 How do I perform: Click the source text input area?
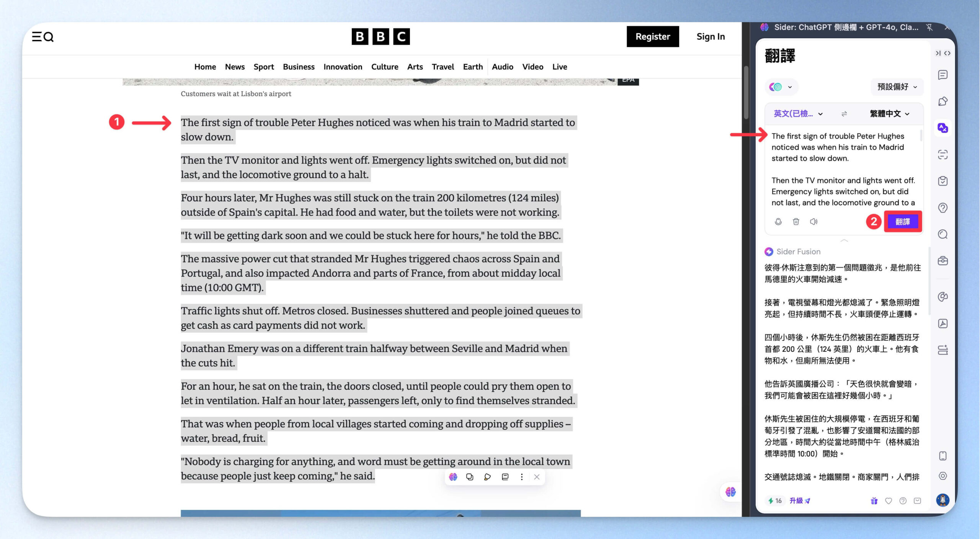[x=843, y=169]
